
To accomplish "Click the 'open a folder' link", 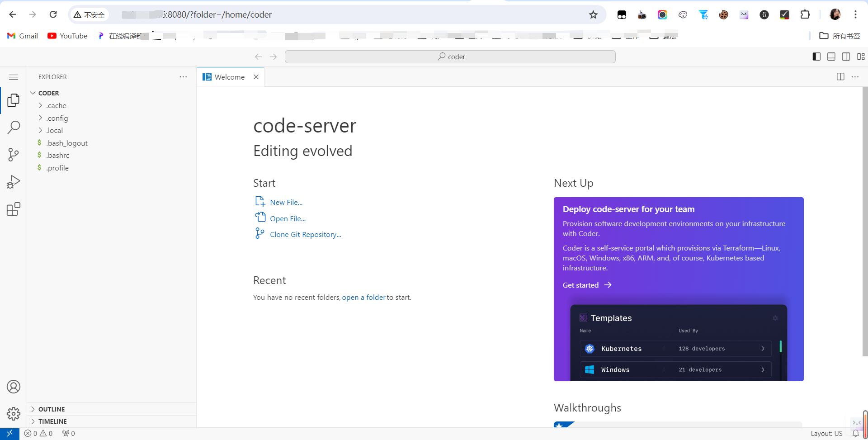I will point(363,297).
